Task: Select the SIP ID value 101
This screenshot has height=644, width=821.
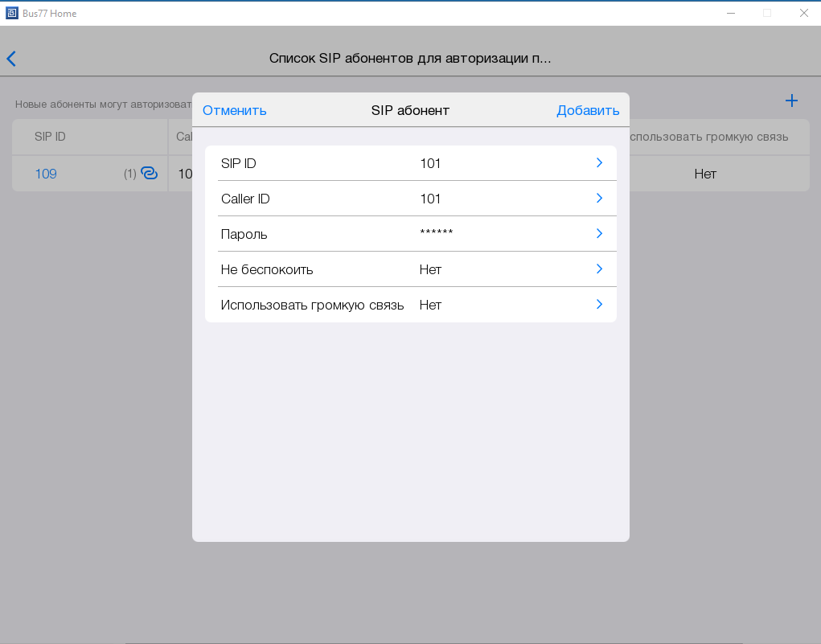Action: [x=430, y=163]
